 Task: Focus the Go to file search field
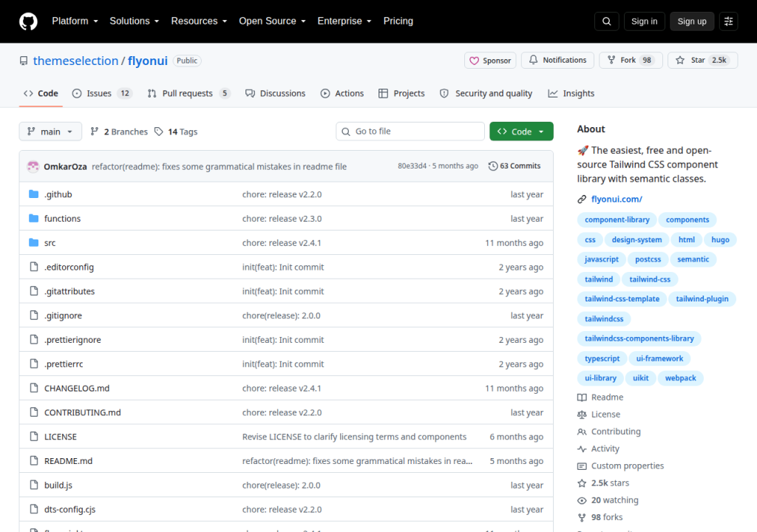pyautogui.click(x=410, y=132)
